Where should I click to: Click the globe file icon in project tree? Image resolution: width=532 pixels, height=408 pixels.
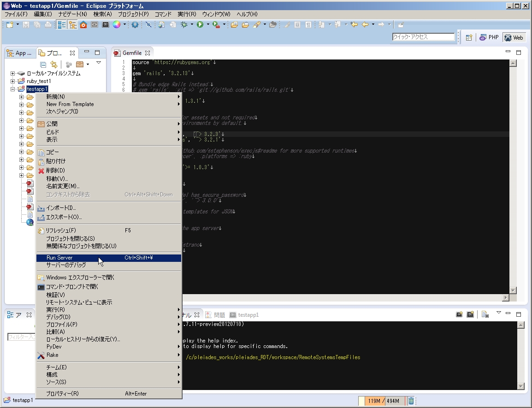point(30,222)
